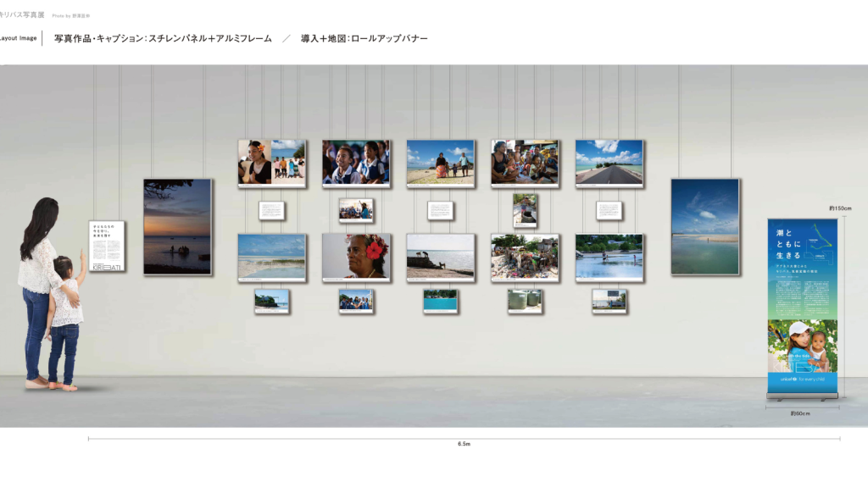Select the laughing schoolchildren photo
The width and height of the screenshot is (868, 488).
356,162
